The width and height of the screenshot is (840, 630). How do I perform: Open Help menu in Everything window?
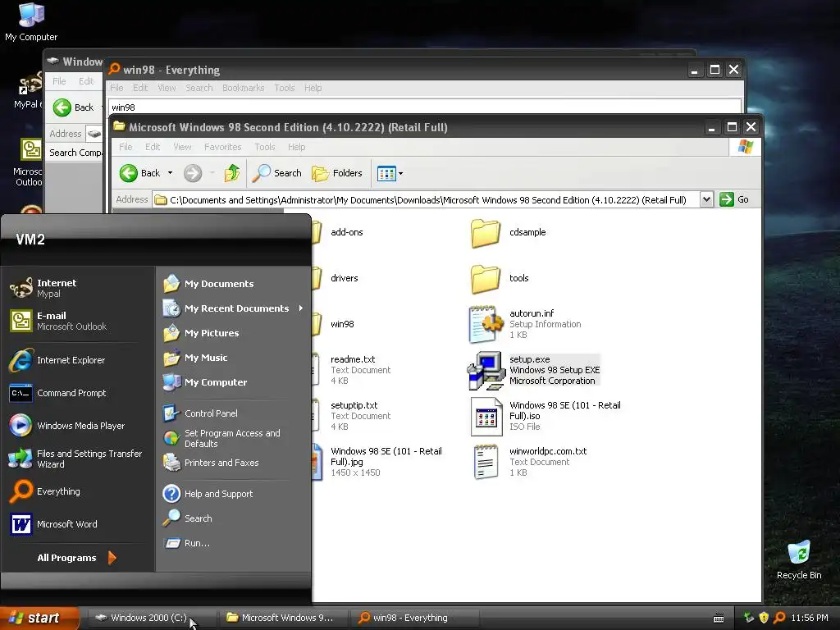313,88
